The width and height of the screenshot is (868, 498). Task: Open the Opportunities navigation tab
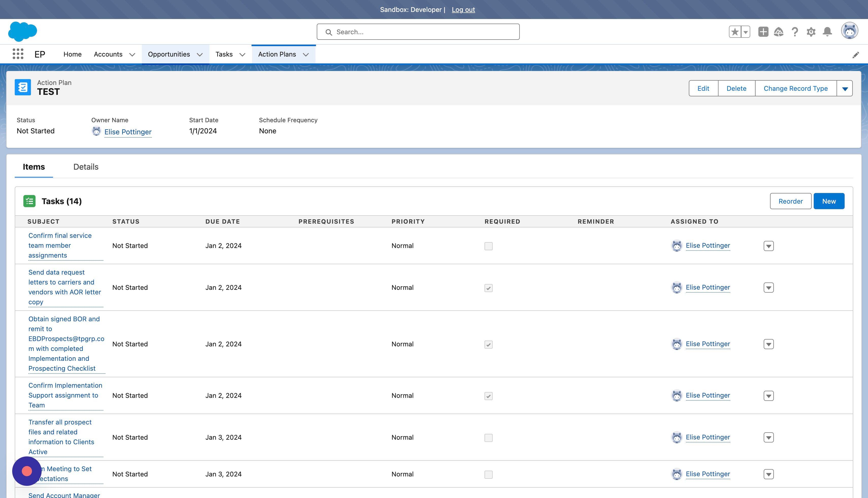point(169,54)
